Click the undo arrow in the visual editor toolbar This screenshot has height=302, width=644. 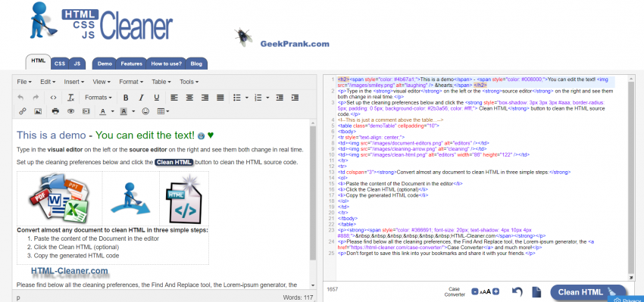click(x=20, y=98)
